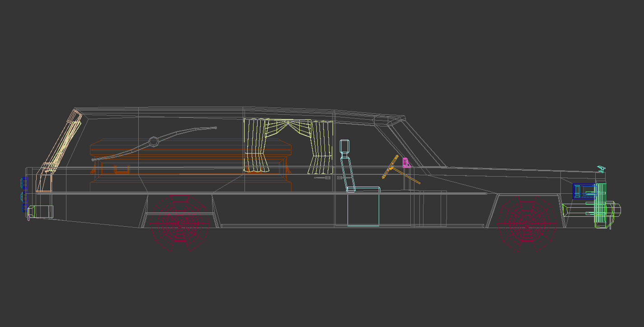Select the octagonal ornament above the coffin
The image size is (644, 327).
tap(153, 142)
